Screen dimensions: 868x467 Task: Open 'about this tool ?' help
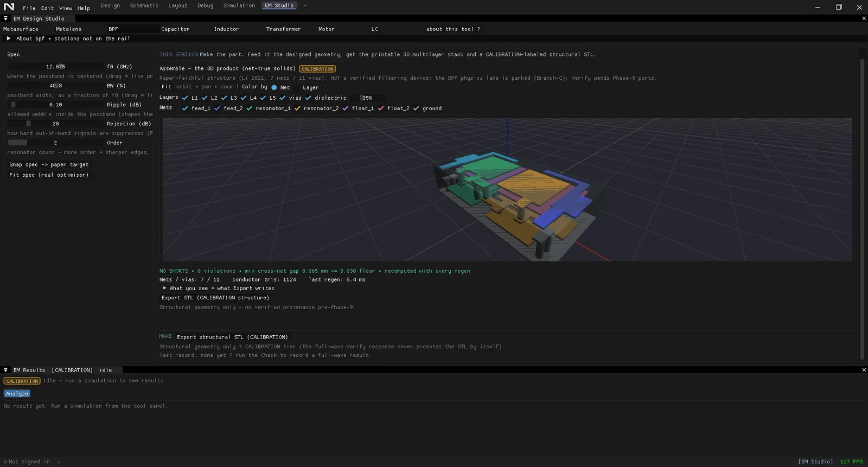point(453,29)
